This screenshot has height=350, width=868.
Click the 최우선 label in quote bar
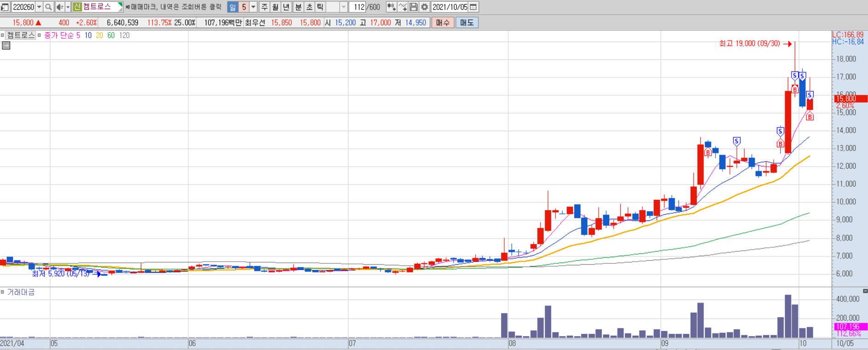point(255,23)
